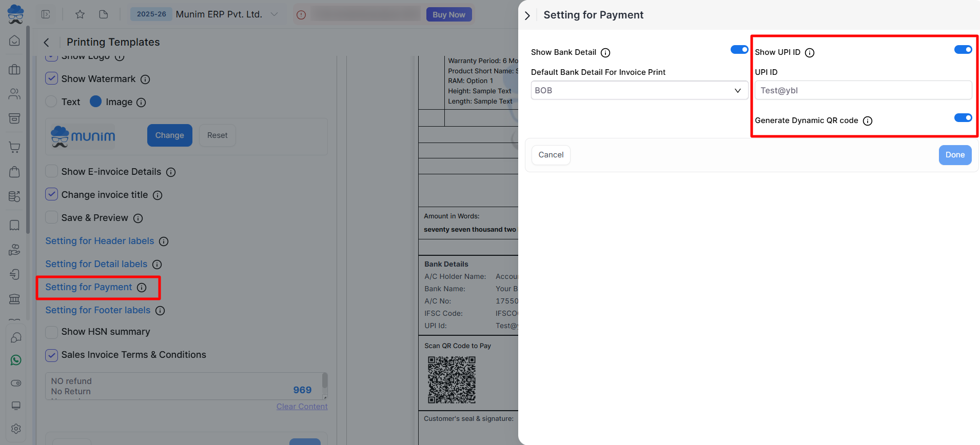
Task: Click the shopping cart sidebar icon
Action: 15,148
